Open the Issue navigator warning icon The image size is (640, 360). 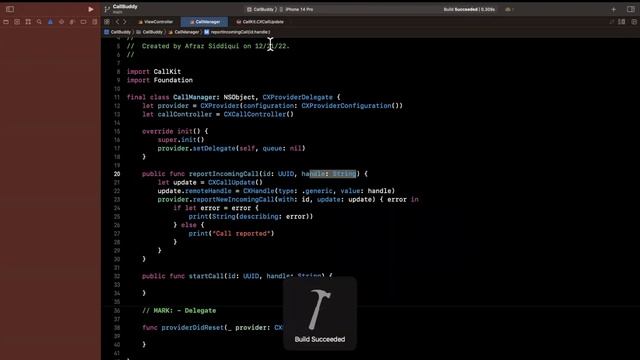50,22
